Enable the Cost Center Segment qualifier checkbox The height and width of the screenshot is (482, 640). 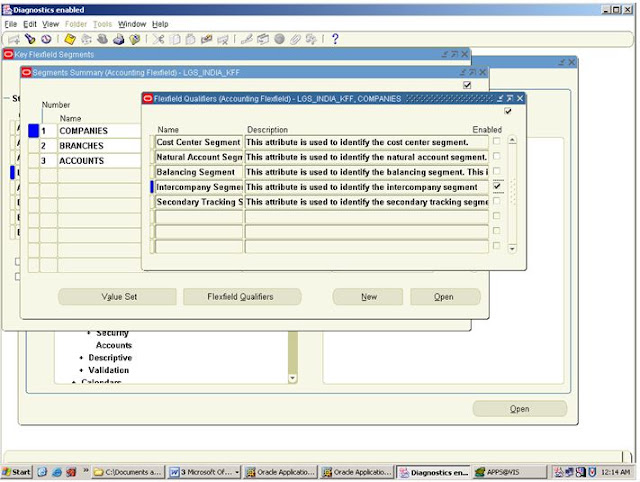(497, 141)
